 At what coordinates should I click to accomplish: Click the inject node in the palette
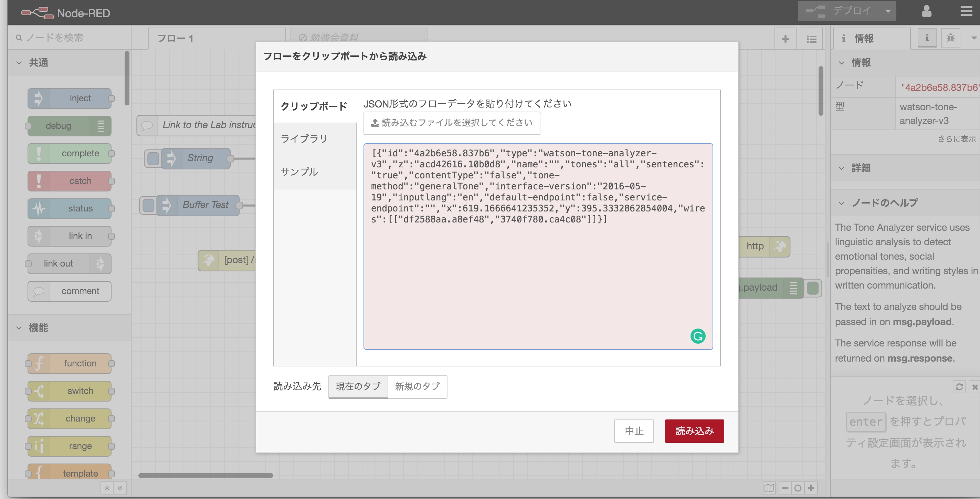[x=70, y=98]
